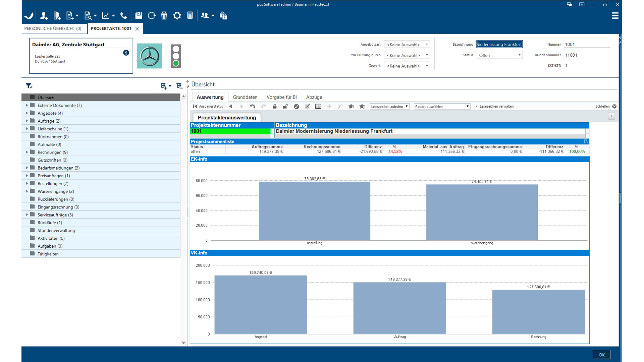Image resolution: width=644 pixels, height=362 pixels.
Task: Click the Bezeichnung input field
Action: point(499,44)
